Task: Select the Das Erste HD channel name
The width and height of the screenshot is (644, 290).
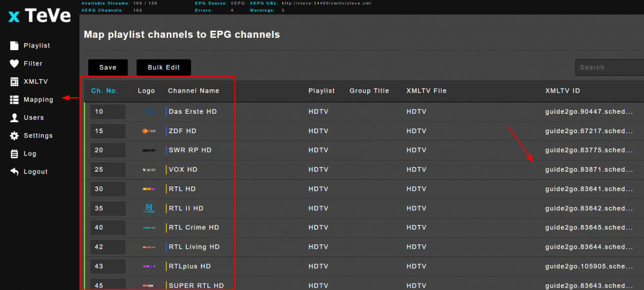Action: point(193,112)
